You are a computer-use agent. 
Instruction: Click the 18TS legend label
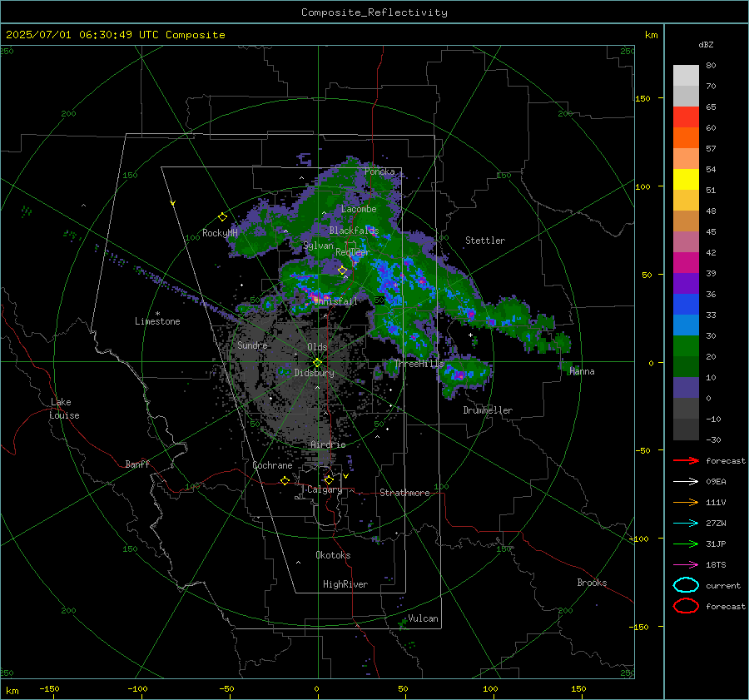716,565
